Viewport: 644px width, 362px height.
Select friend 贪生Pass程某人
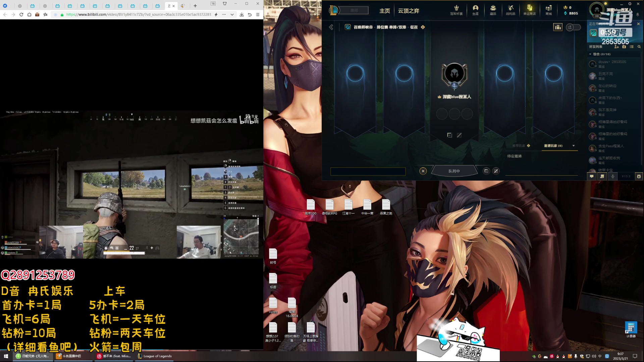[x=614, y=148]
